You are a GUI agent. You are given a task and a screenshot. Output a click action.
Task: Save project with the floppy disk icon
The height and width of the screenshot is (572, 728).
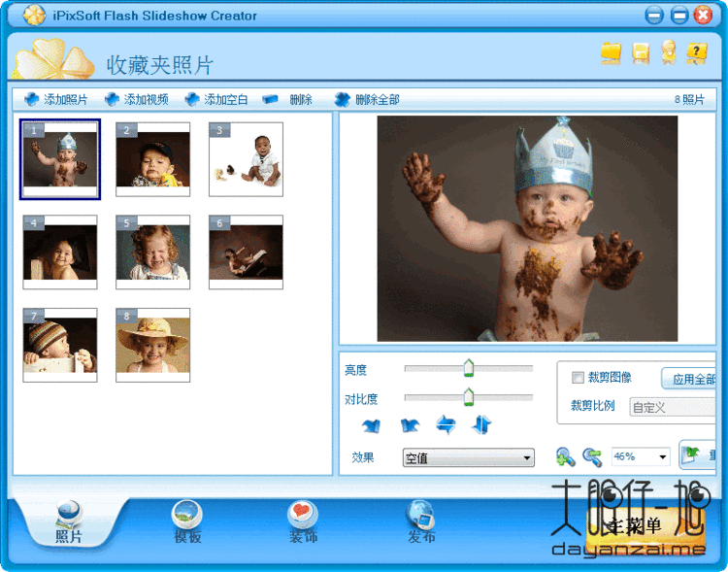(641, 52)
